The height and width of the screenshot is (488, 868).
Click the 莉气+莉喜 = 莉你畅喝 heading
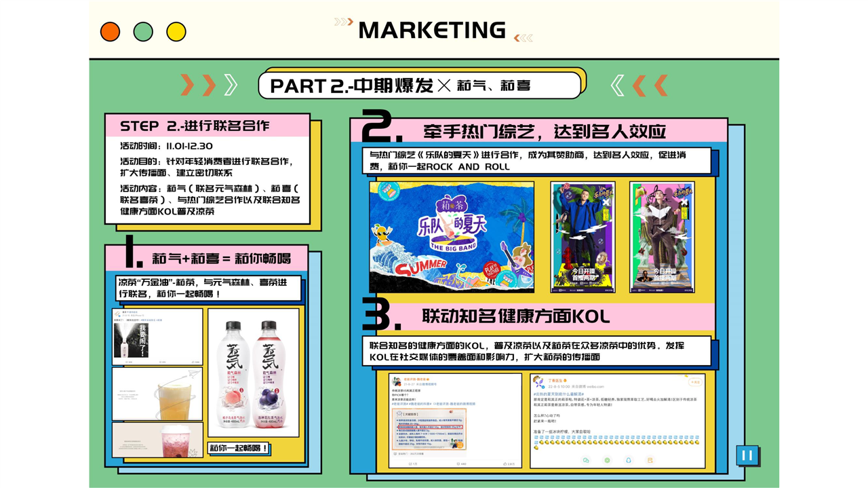click(x=222, y=259)
